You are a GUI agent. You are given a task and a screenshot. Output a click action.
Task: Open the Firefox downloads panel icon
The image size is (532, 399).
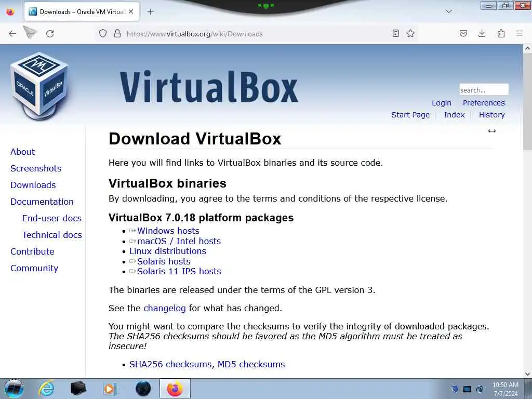[x=482, y=33]
